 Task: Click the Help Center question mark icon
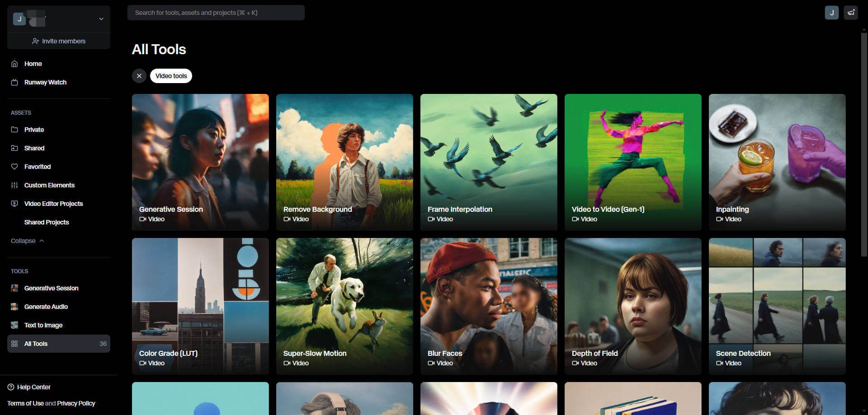pos(11,387)
